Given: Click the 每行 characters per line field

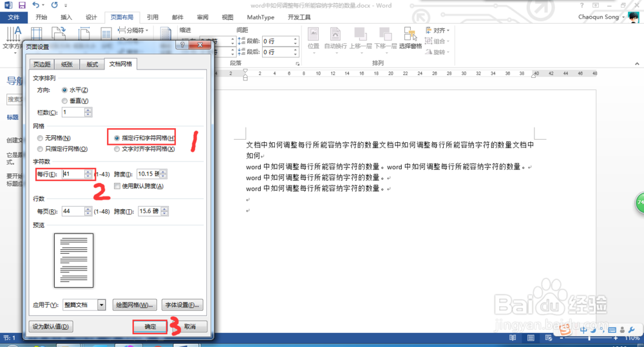Looking at the screenshot, I should [x=77, y=174].
